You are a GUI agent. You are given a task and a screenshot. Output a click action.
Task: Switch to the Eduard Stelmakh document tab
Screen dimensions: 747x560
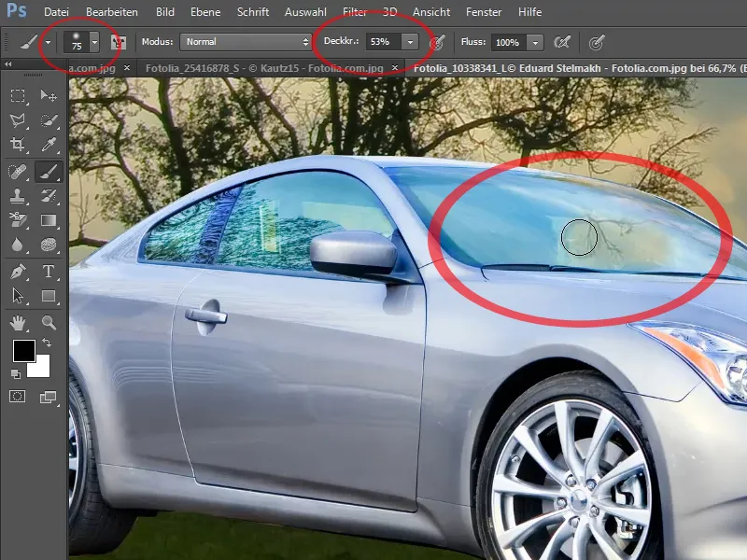(576, 68)
